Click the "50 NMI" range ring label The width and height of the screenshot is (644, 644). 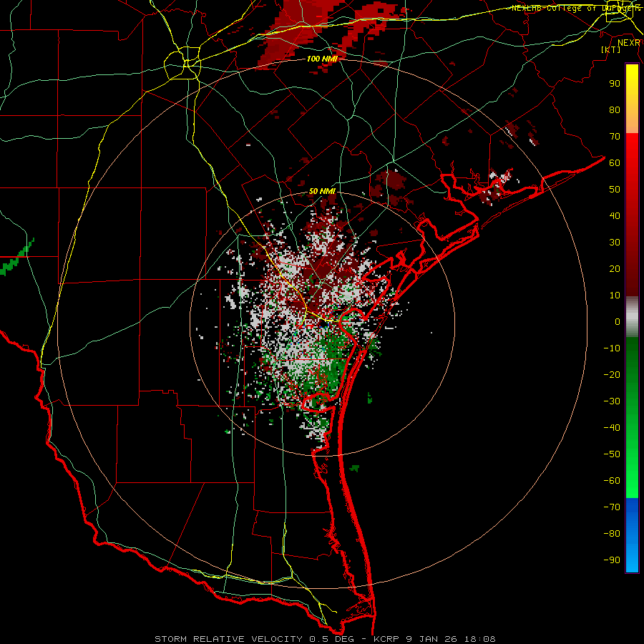322,191
